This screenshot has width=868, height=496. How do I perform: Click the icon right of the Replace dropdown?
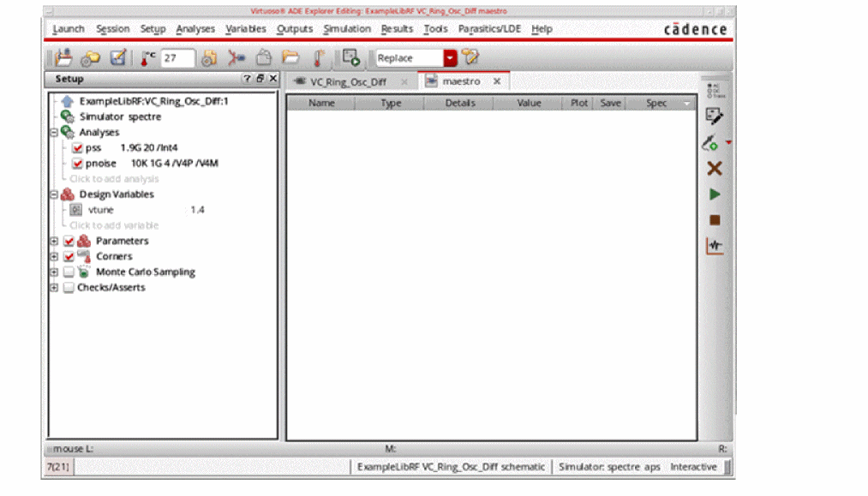[x=470, y=57]
